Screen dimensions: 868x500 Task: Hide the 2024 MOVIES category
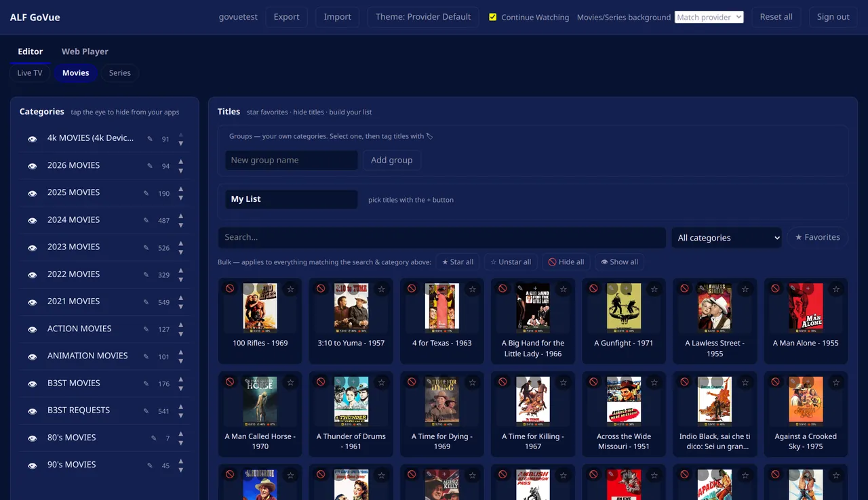(32, 221)
